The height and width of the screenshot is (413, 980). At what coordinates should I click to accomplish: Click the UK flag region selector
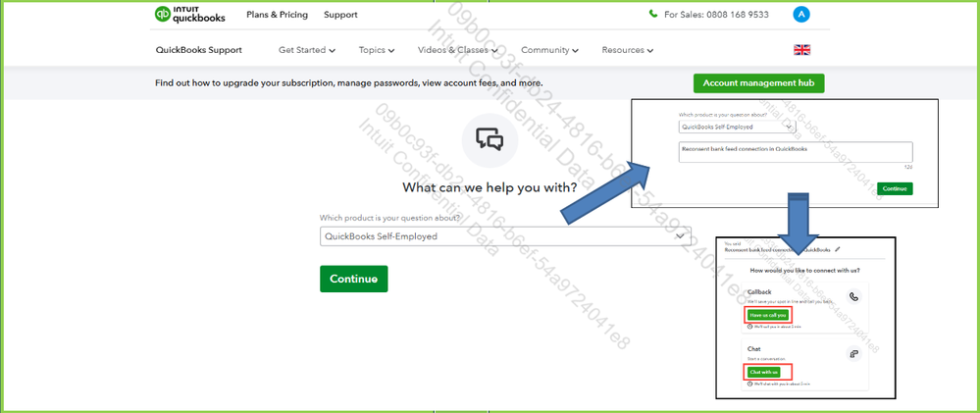tap(801, 50)
